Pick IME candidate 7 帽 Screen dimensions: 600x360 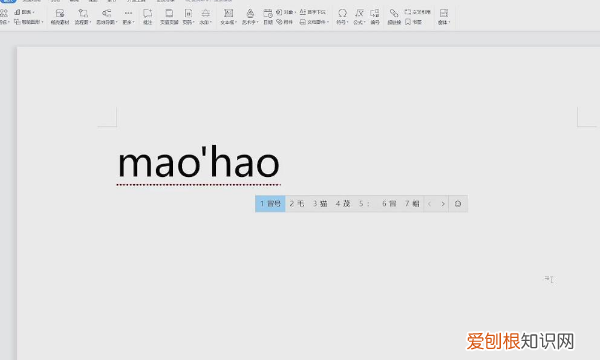pyautogui.click(x=412, y=204)
